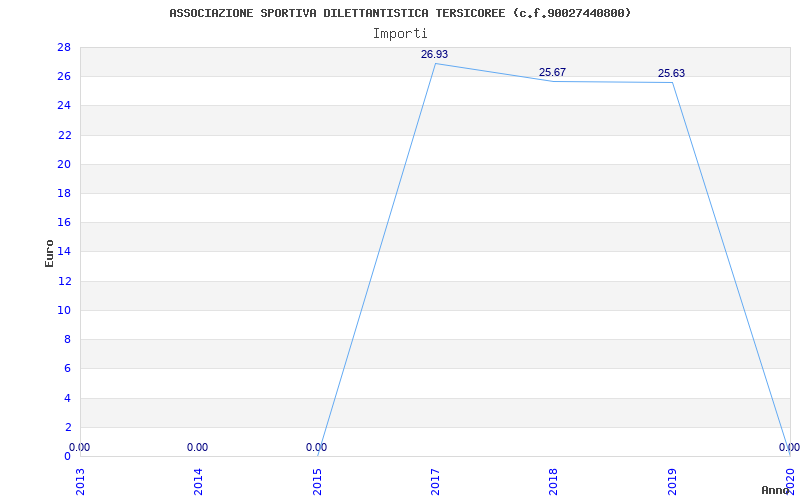Image resolution: width=800 pixels, height=500 pixels.
Task: Click the 12 y-axis tick label
Action: 64,281
